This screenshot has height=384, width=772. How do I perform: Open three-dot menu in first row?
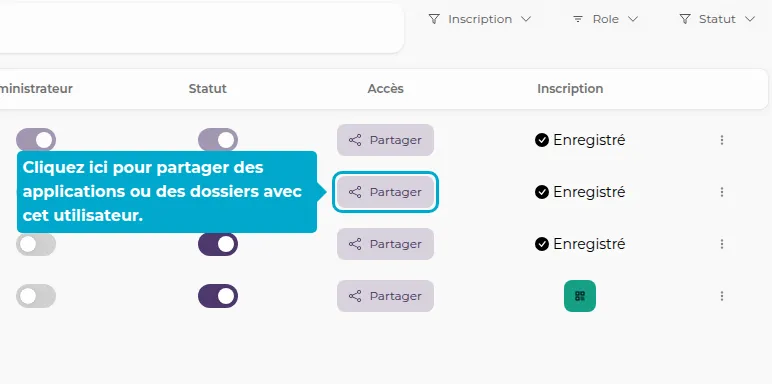[722, 140]
